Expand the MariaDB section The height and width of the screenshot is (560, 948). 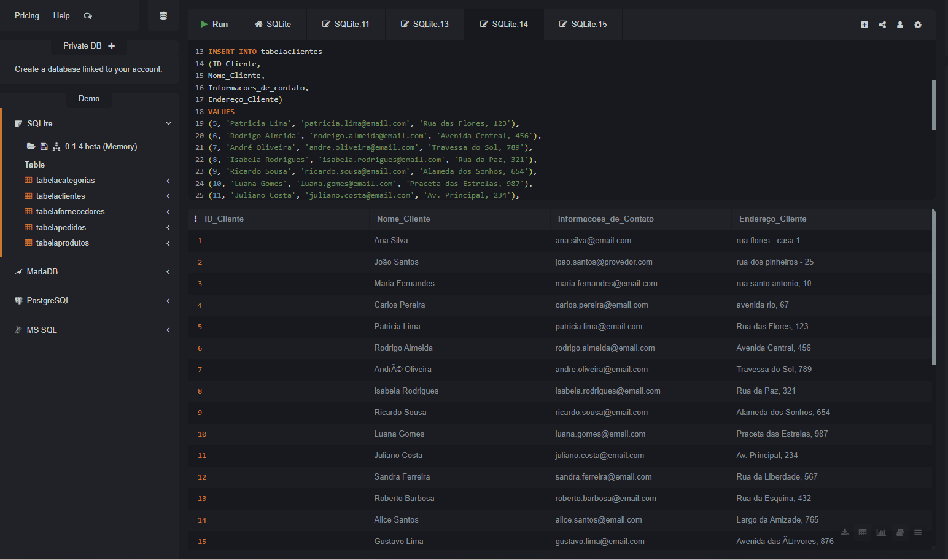coord(168,271)
